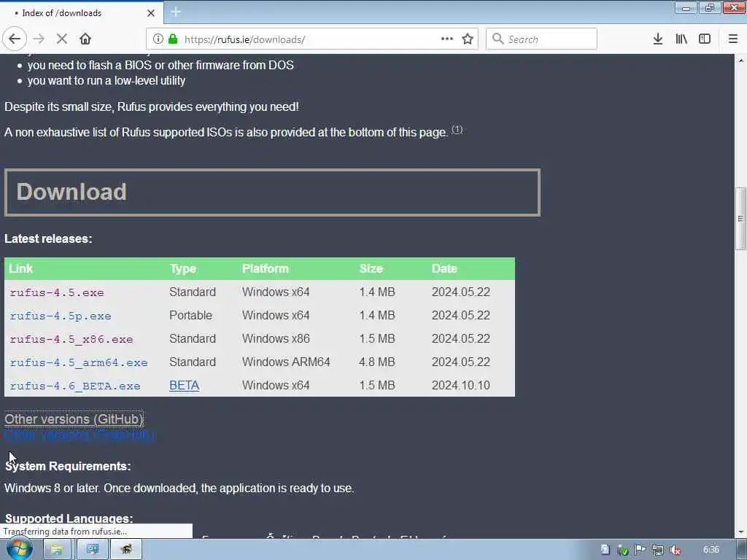
Task: Switch to the third taskbar application
Action: 126,550
